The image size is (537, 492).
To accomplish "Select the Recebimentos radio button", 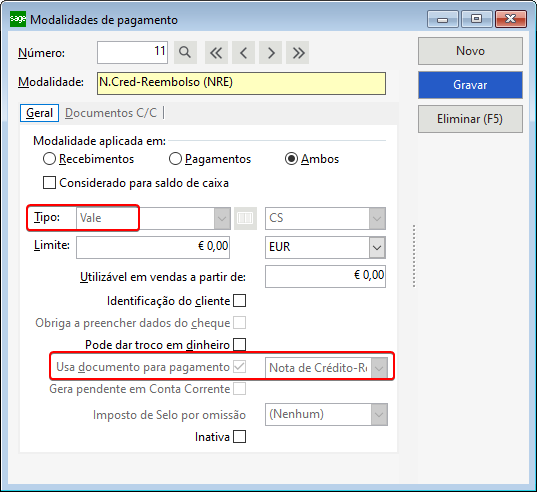I will point(49,159).
